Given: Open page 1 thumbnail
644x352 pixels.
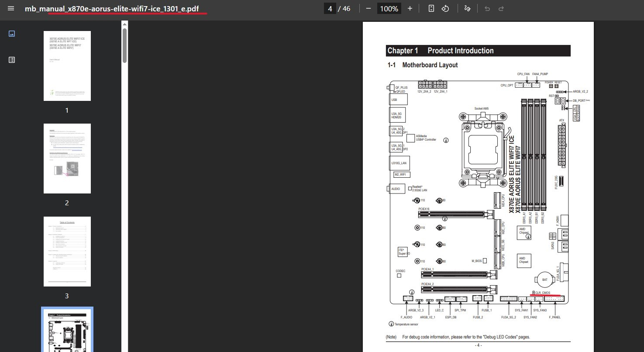Looking at the screenshot, I should (67, 66).
